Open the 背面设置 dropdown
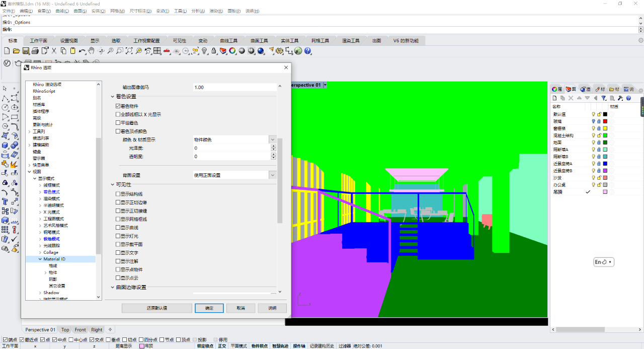644x349 pixels. tap(235, 175)
